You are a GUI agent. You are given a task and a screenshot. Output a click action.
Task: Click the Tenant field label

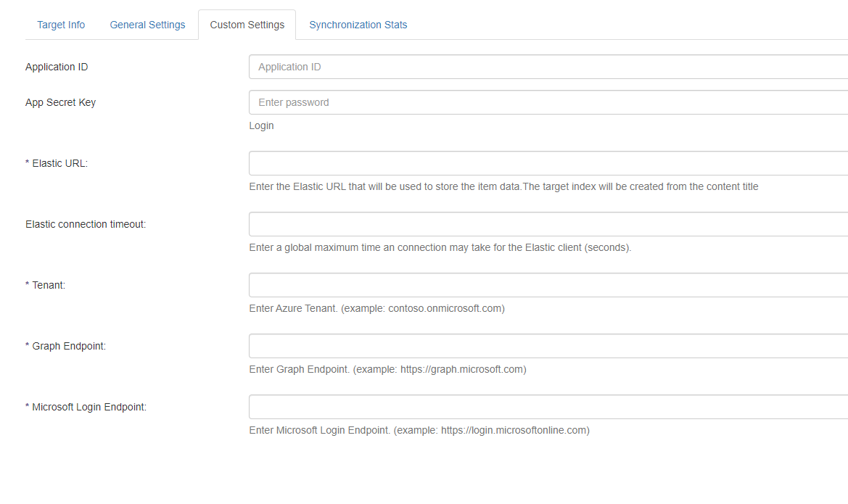(x=46, y=285)
